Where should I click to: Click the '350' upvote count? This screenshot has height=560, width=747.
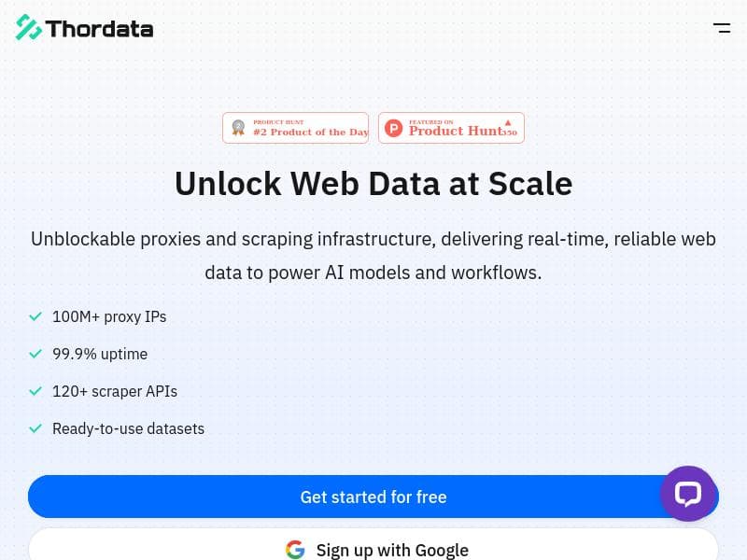(510, 132)
